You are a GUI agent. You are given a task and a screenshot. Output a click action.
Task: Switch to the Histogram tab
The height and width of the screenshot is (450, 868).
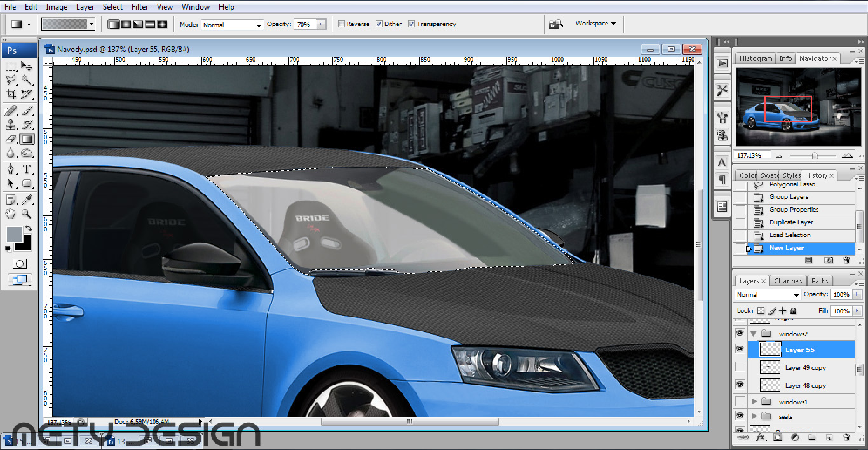(x=756, y=58)
